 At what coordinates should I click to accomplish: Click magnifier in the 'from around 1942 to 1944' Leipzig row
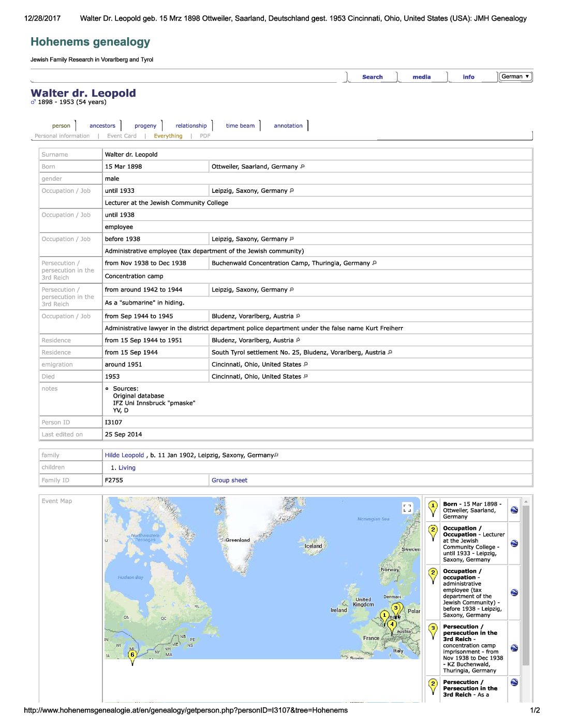click(x=292, y=290)
